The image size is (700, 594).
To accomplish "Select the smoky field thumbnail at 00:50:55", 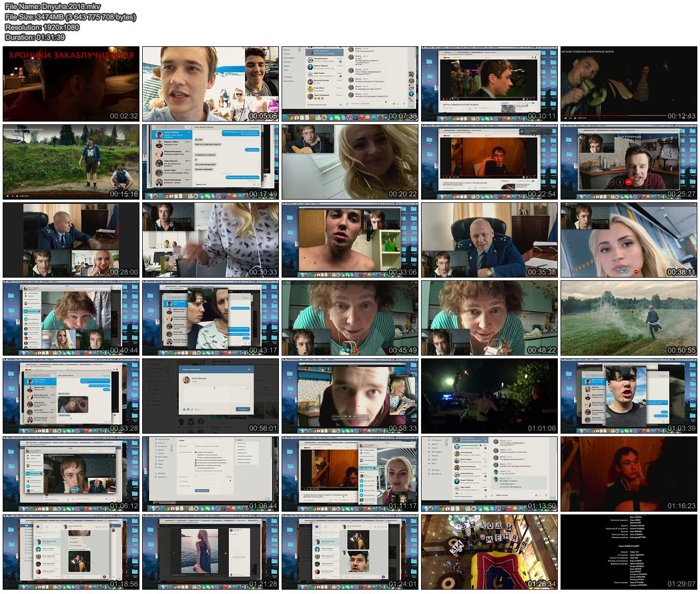I will pos(628,319).
